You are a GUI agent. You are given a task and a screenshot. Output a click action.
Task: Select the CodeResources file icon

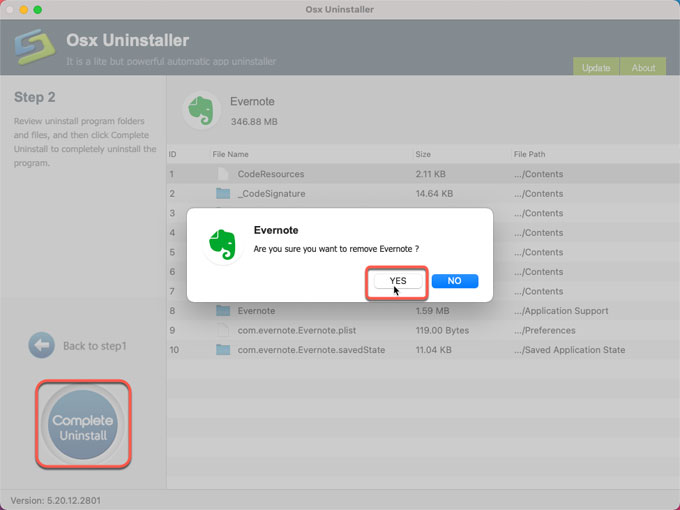tap(222, 174)
